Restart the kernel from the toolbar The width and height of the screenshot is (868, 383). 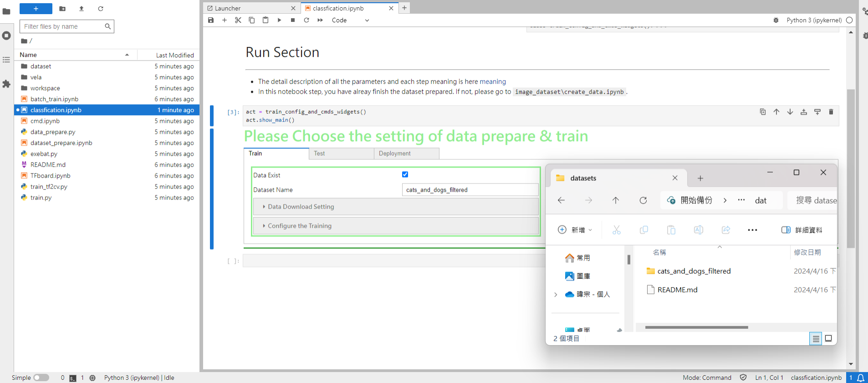coord(306,20)
